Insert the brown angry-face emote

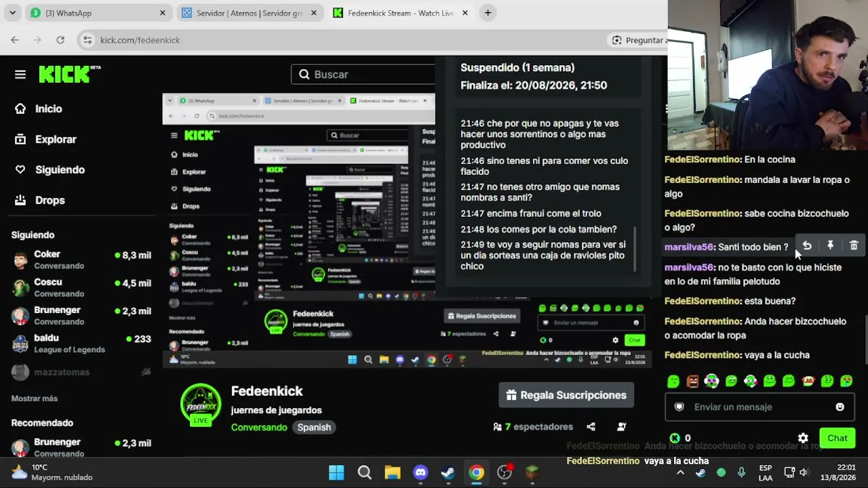coord(692,382)
